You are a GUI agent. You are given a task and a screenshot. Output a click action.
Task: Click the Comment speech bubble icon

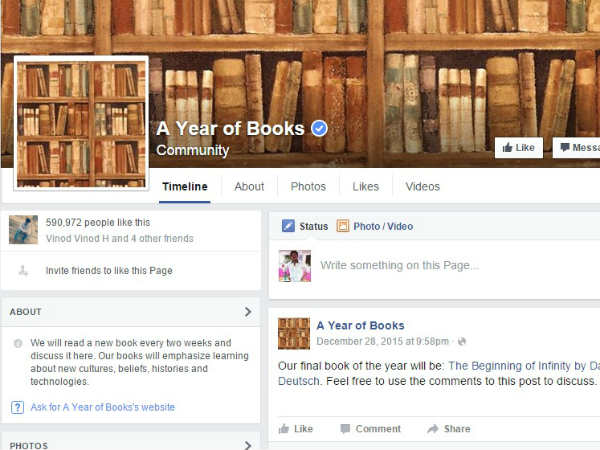pyautogui.click(x=345, y=429)
